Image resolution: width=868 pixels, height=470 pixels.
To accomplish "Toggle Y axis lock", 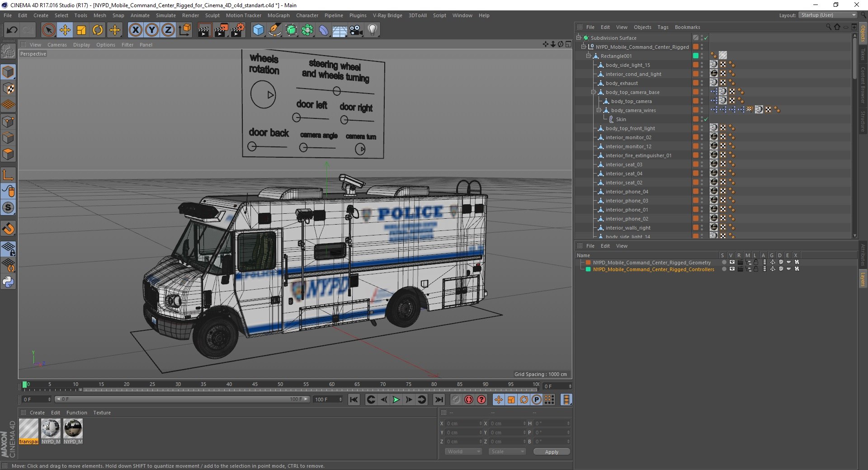I will (152, 30).
